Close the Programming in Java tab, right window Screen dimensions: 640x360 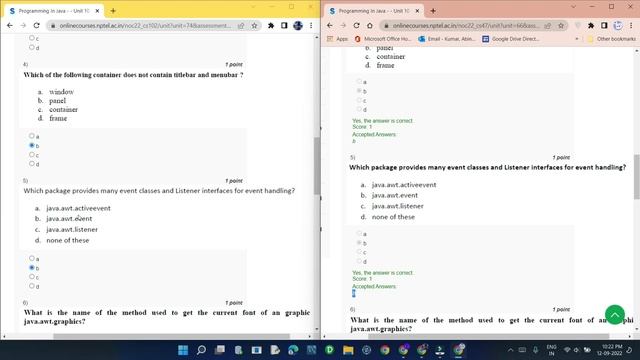tap(417, 11)
